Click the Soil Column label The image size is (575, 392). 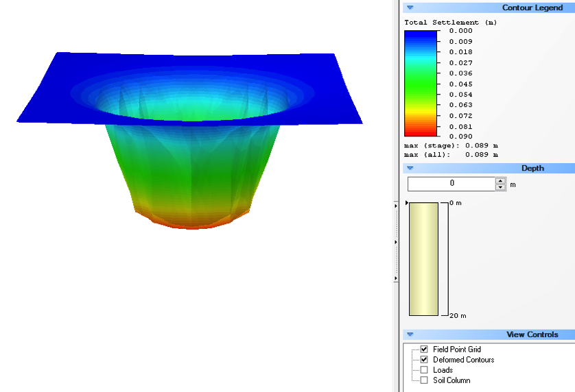451,380
